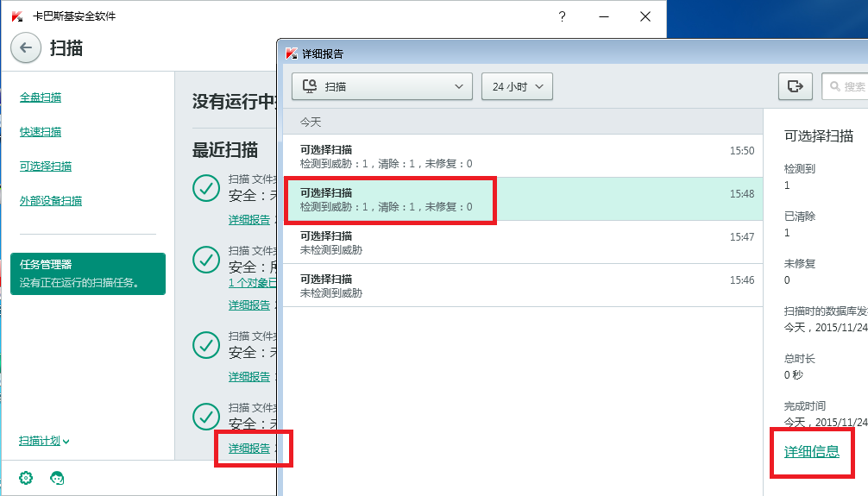Screen dimensions: 868x496
Task: Click the 搜索 search field in report
Action: [x=845, y=86]
